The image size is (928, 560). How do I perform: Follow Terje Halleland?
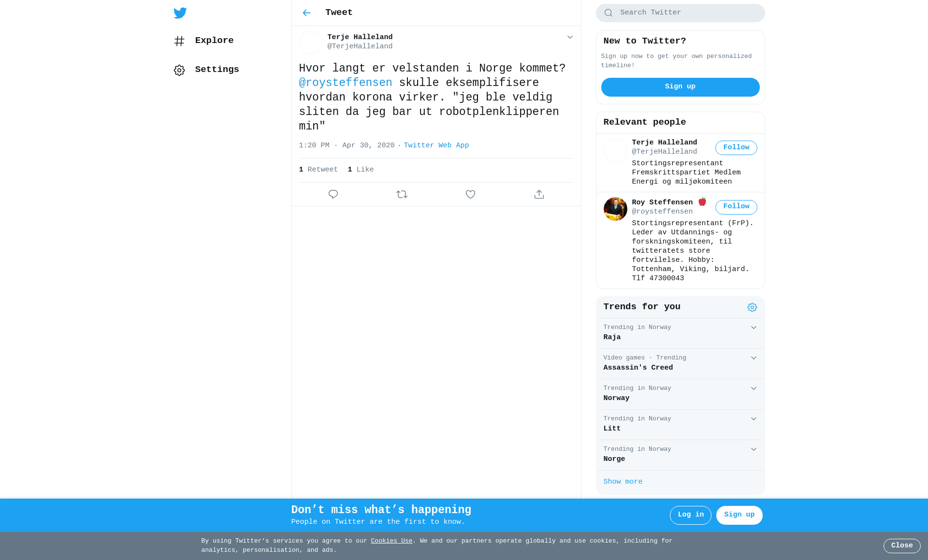point(736,148)
